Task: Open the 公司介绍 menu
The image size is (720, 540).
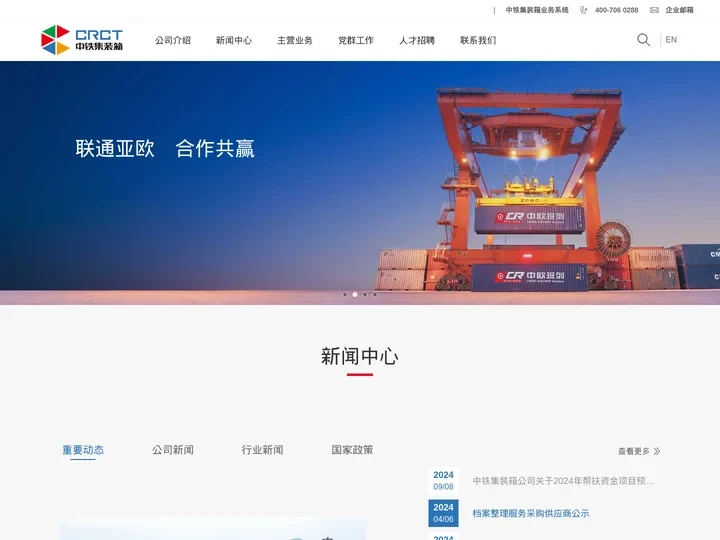Action: click(x=173, y=40)
